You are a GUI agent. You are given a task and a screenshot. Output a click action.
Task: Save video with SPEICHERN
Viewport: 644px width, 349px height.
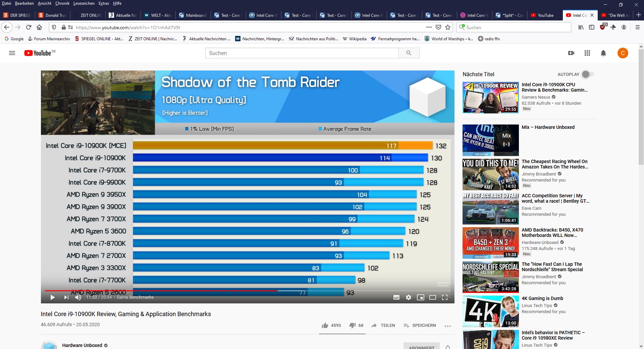420,326
